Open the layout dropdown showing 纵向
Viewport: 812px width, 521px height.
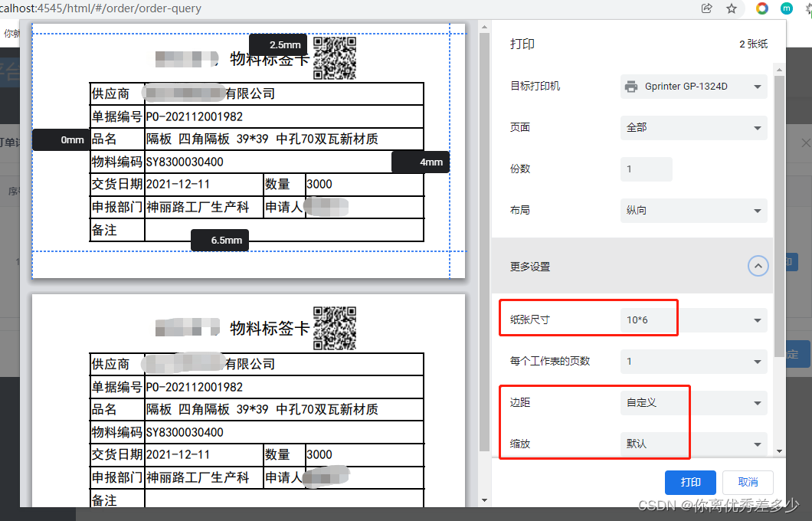click(x=693, y=211)
